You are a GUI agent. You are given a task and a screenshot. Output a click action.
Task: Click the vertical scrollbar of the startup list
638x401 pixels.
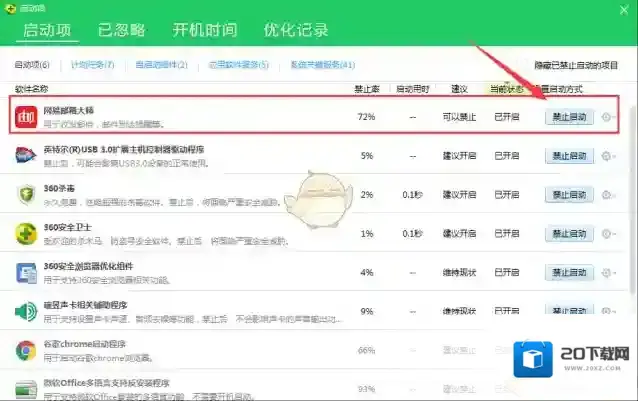[x=633, y=199]
